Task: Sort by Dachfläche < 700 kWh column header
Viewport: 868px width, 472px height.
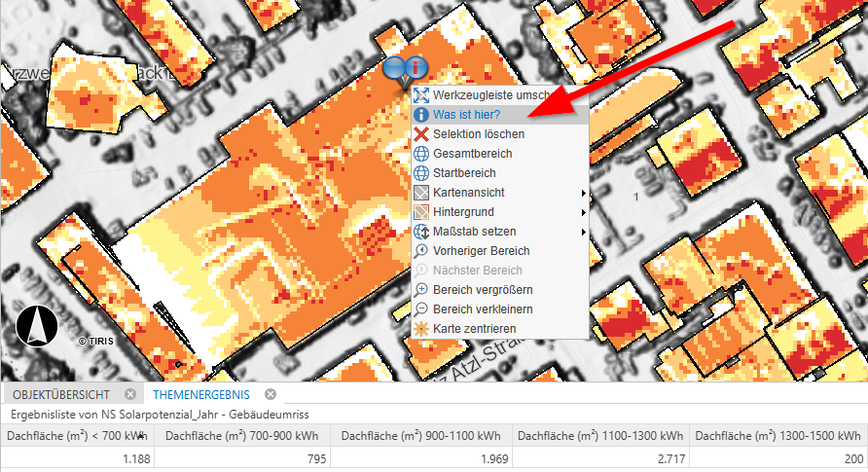Action: pyautogui.click(x=75, y=437)
